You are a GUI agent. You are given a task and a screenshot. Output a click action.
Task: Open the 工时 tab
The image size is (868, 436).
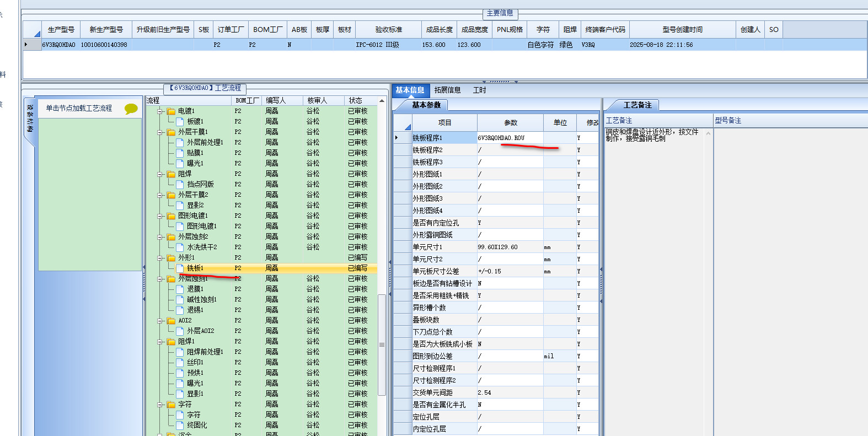click(480, 90)
